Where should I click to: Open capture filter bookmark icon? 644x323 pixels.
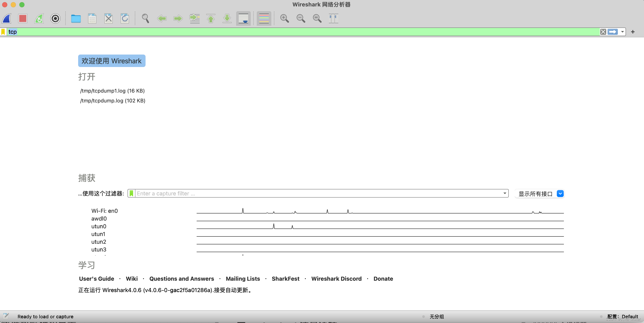click(131, 193)
